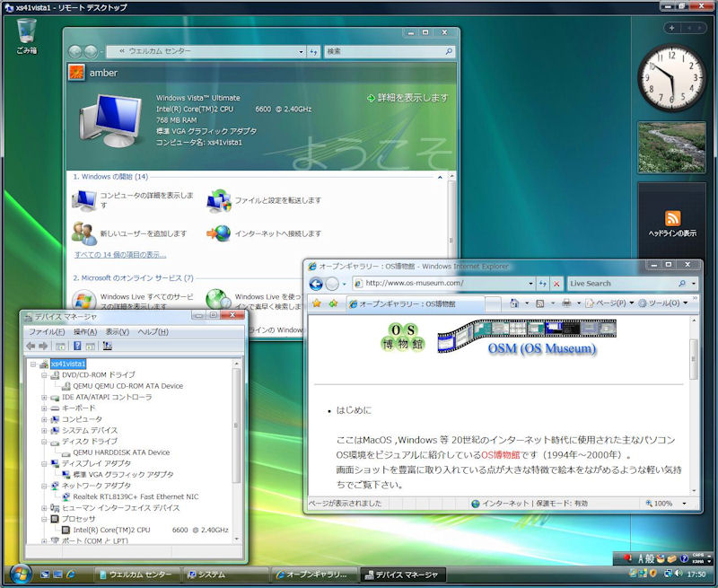Go back in Internet Explorer
Viewport: 718px width, 588px height.
click(x=316, y=284)
